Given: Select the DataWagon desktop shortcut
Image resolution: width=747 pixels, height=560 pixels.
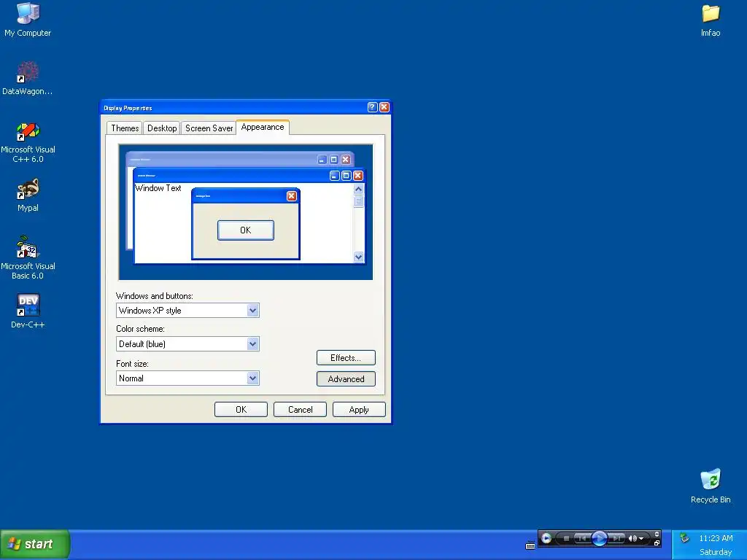Looking at the screenshot, I should coord(28,78).
